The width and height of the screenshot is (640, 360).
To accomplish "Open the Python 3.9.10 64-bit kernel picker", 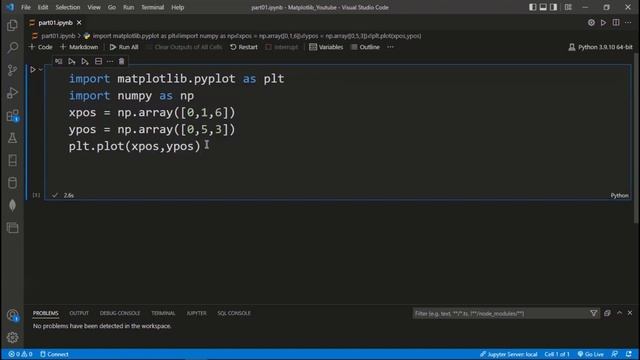I will click(600, 47).
